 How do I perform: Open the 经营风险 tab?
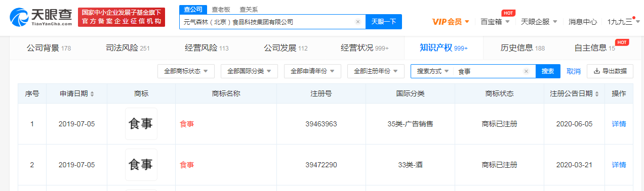point(207,48)
